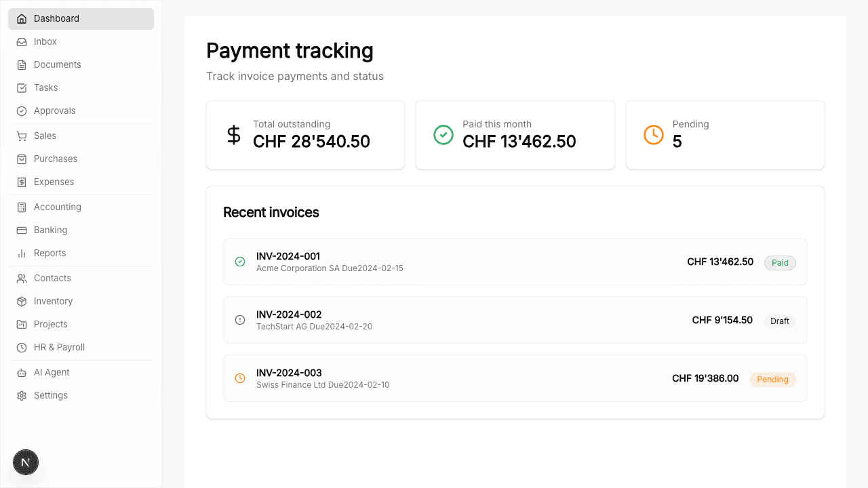Click the round N logo button
This screenshot has width=868, height=488.
(26, 463)
